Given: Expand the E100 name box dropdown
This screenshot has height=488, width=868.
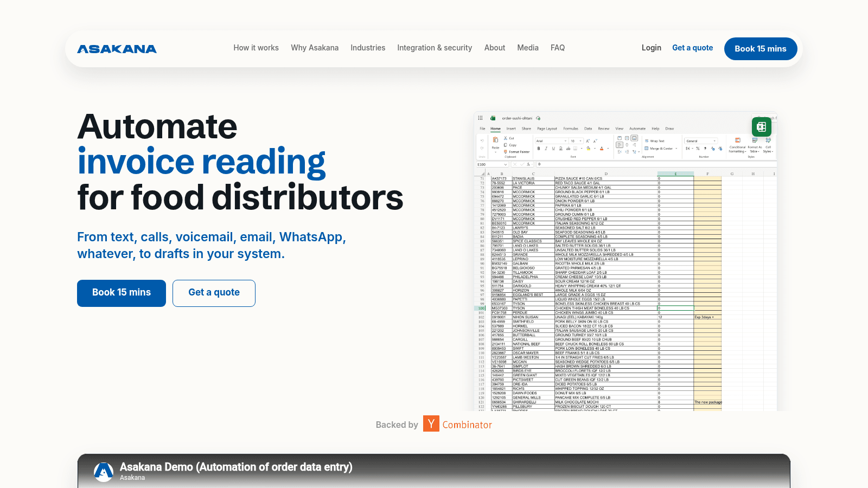Looking at the screenshot, I should pos(505,164).
